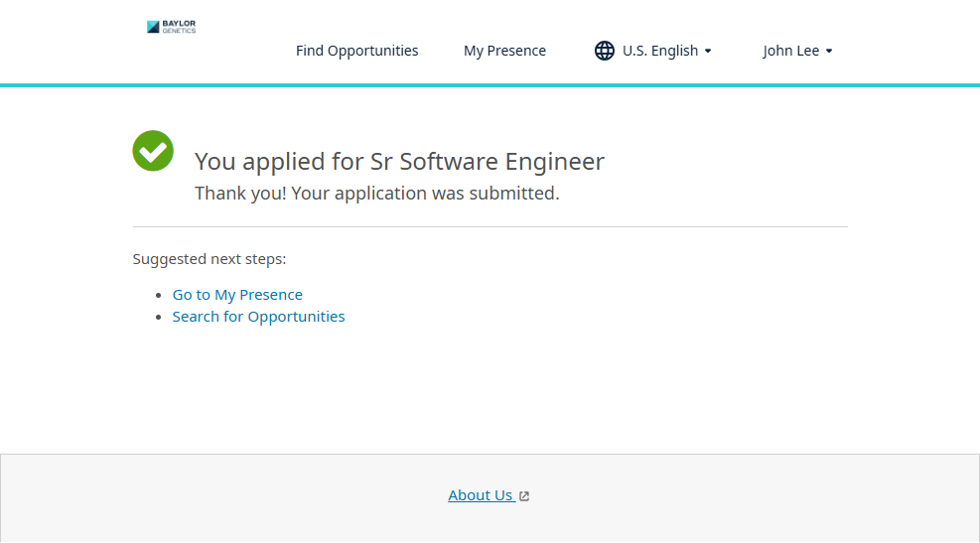Click the external link icon beside About Us
Image resolution: width=980 pixels, height=543 pixels.
pos(524,496)
